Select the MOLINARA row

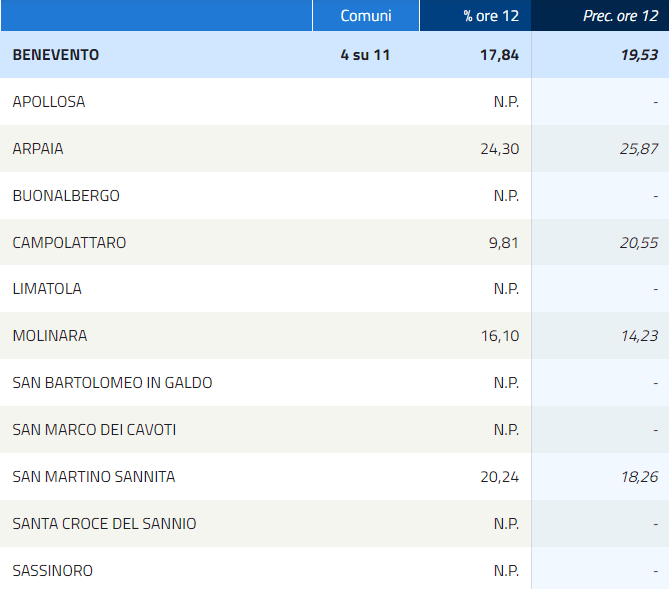tap(50, 336)
